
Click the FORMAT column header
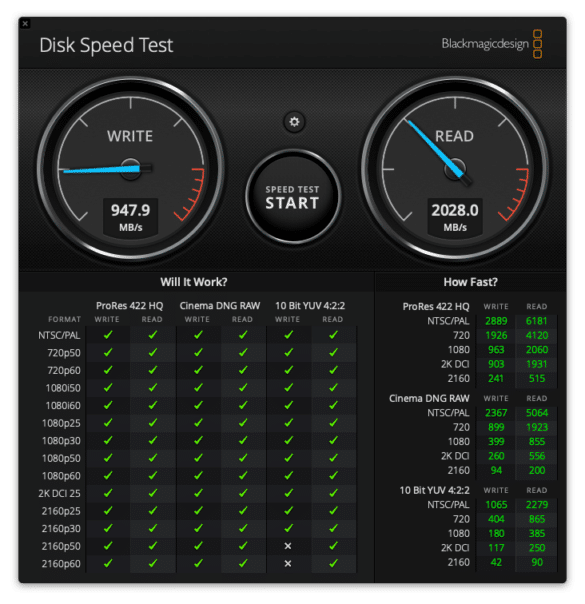tap(64, 319)
